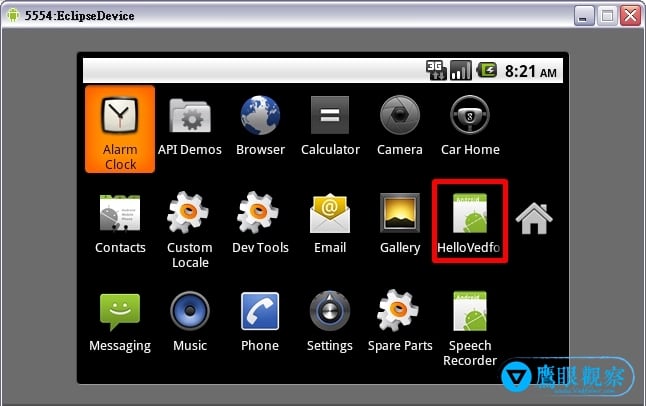Launch the API Demos app

click(x=190, y=127)
